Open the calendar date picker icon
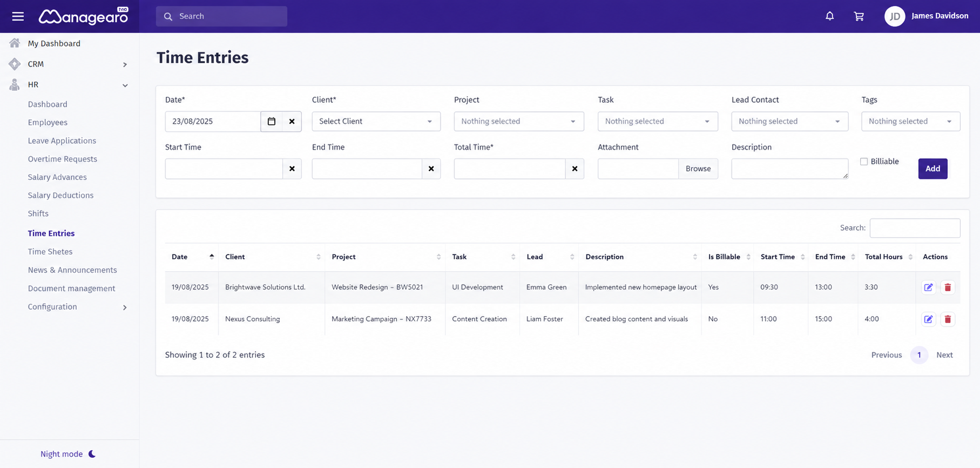The height and width of the screenshot is (468, 980). (272, 122)
